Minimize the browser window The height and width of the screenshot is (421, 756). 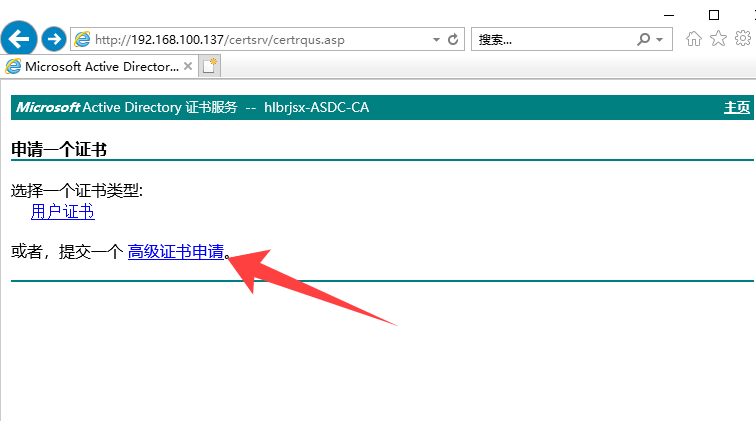667,14
